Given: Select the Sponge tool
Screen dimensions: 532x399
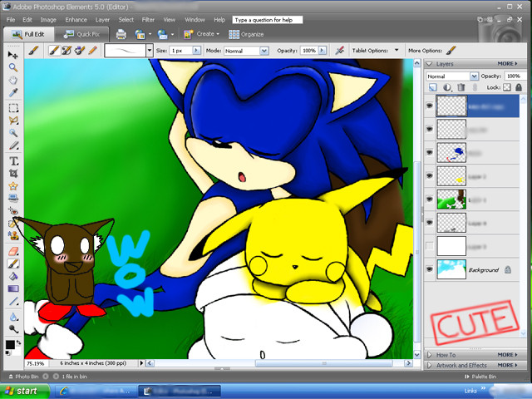Looking at the screenshot, I should pos(13,329).
